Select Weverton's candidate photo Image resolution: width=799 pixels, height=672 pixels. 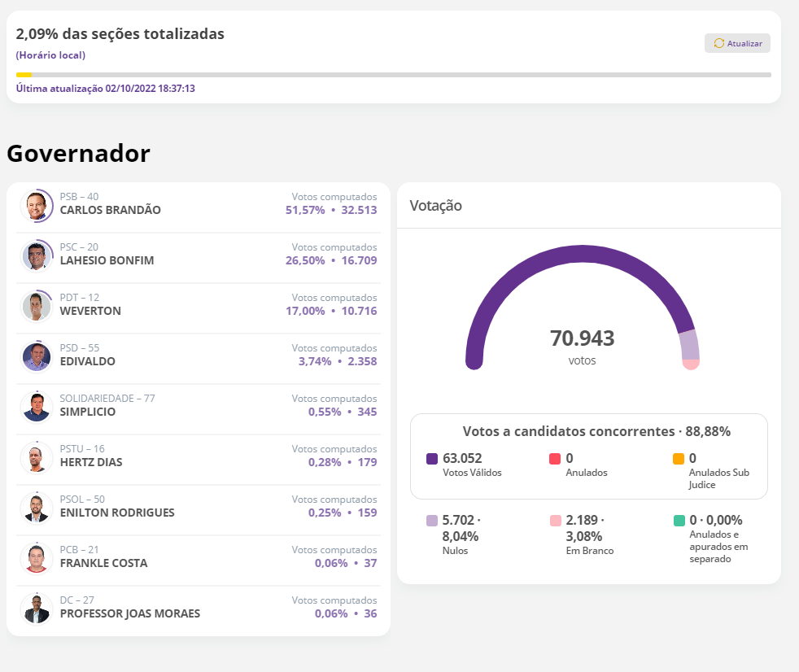(x=37, y=307)
